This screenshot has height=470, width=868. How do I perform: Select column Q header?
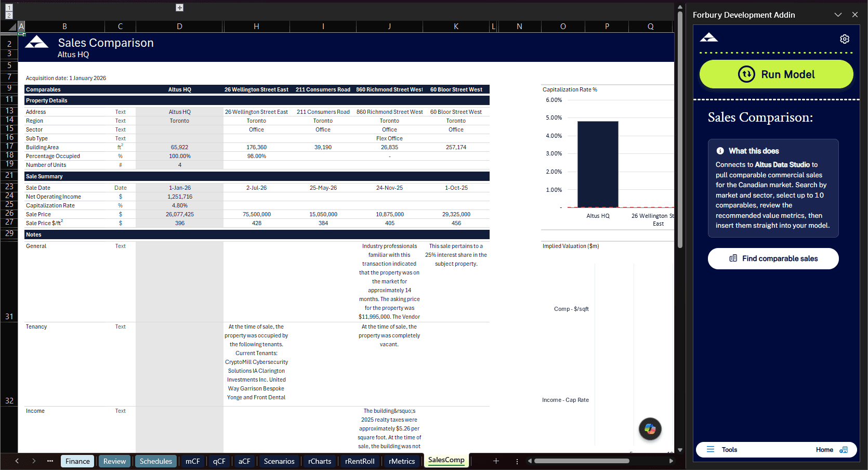pos(650,27)
